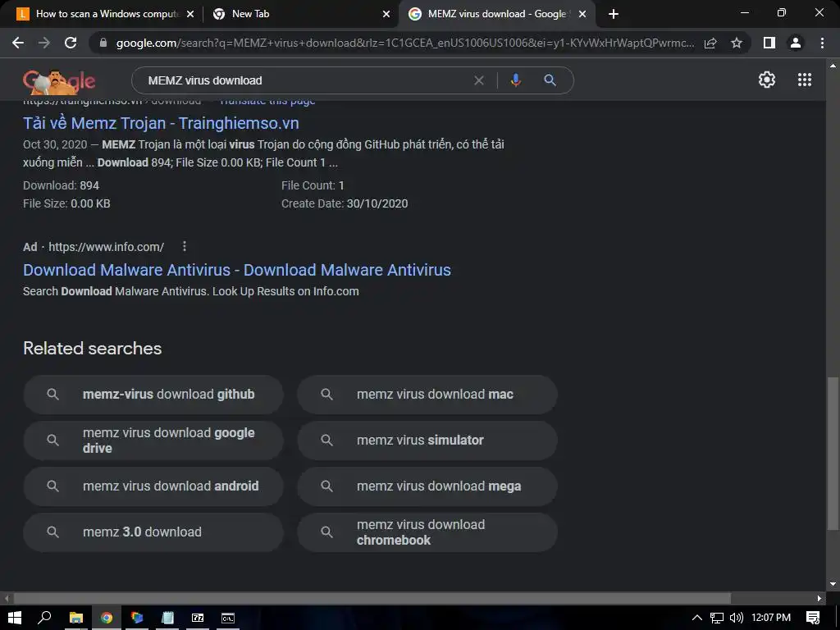
Task: Search memz virus download chromebook
Action: click(x=427, y=532)
